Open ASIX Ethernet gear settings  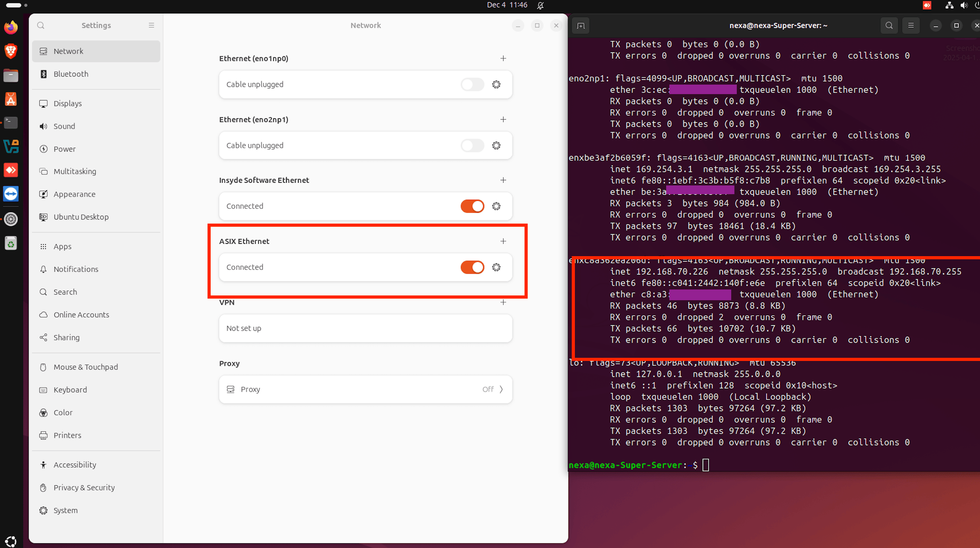[x=496, y=267]
